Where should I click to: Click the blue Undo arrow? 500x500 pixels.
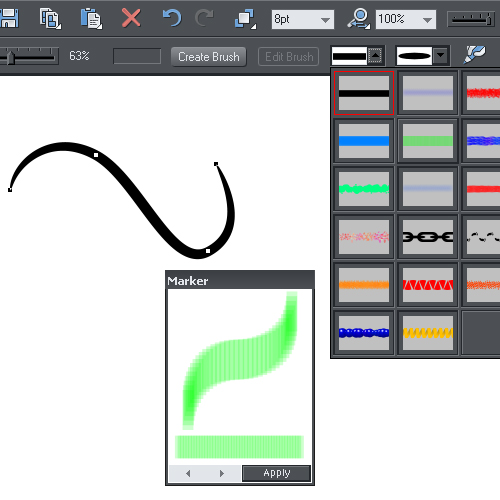[x=172, y=18]
